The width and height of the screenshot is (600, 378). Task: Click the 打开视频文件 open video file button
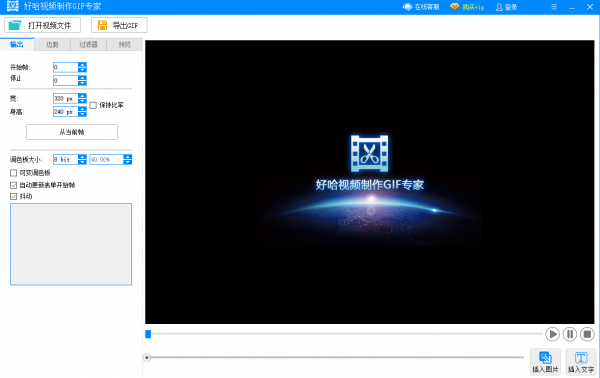(x=42, y=25)
